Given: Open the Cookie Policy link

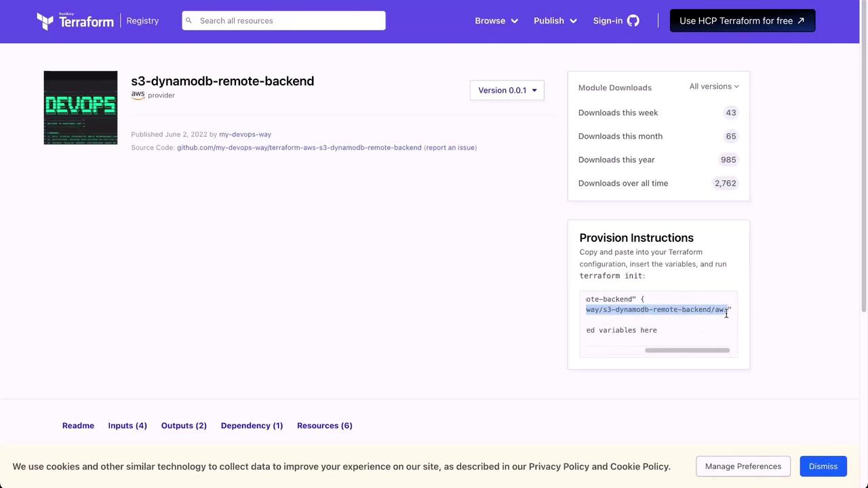Looking at the screenshot, I should 639,466.
